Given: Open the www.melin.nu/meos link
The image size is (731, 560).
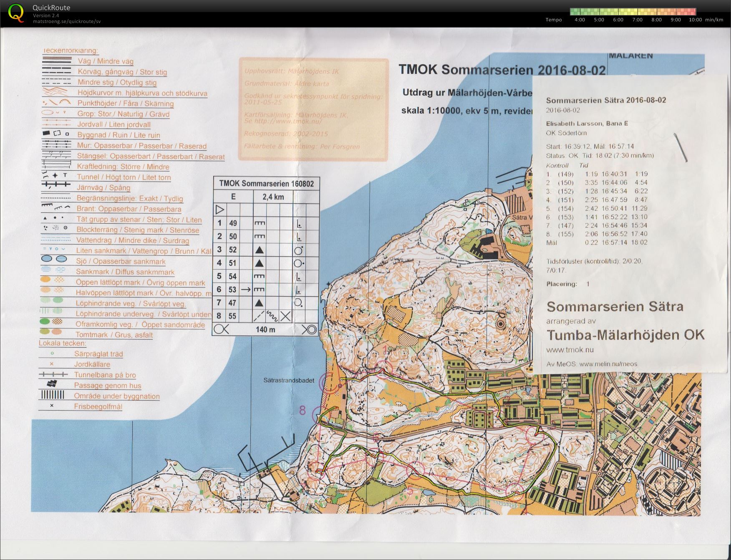Looking at the screenshot, I should point(608,364).
